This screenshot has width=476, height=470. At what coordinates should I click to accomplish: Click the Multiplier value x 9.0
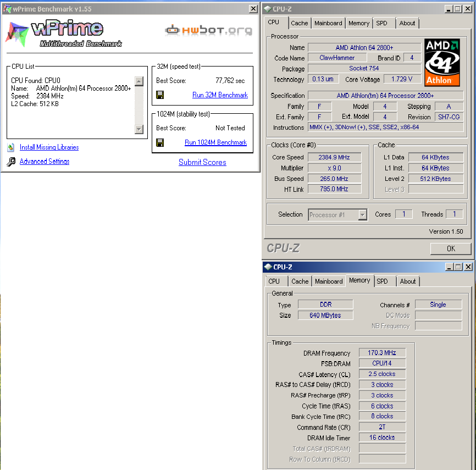click(x=334, y=168)
